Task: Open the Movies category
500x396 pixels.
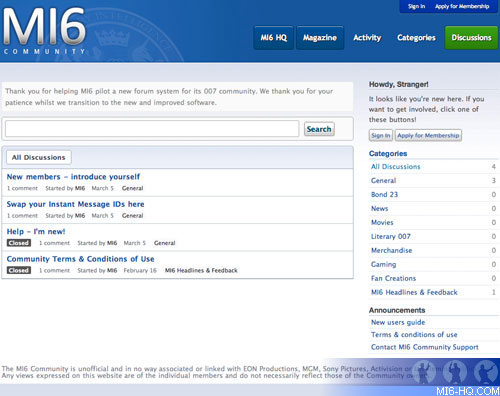Action: [x=382, y=223]
